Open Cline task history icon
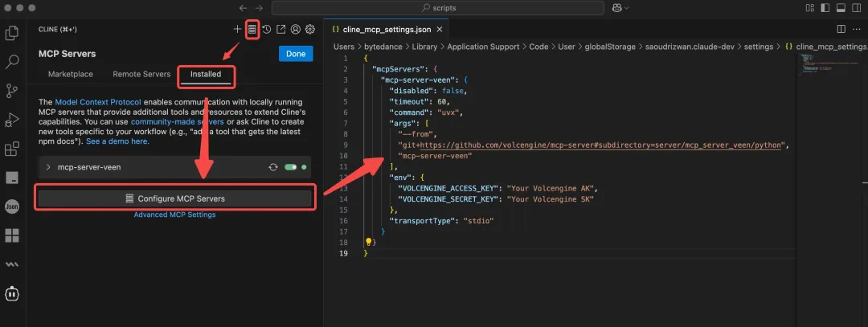 [x=266, y=29]
